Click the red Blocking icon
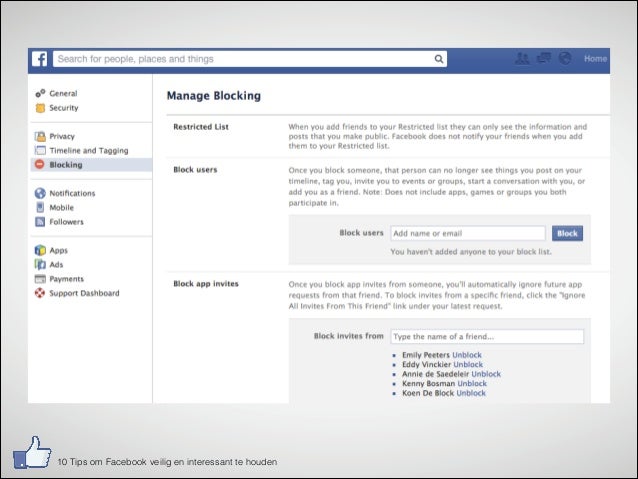 pyautogui.click(x=39, y=164)
